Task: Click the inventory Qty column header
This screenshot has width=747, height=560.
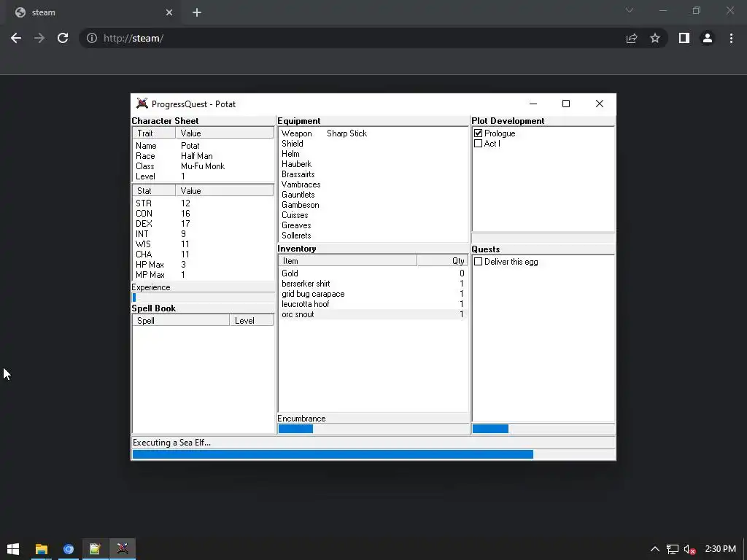Action: tap(442, 261)
